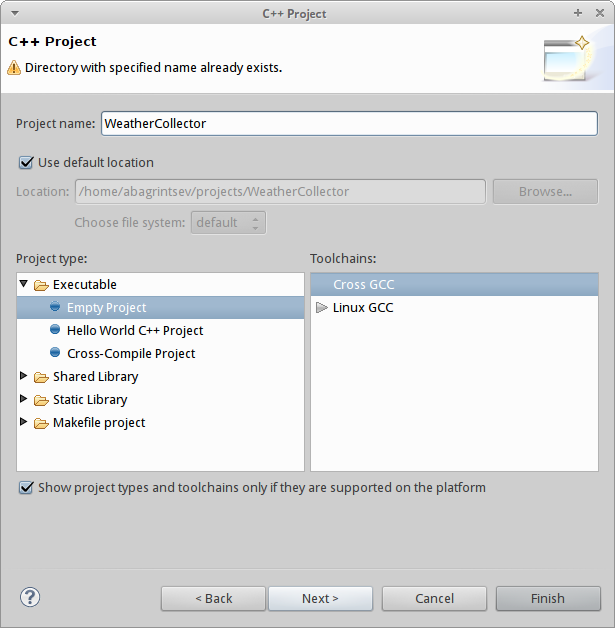Image resolution: width=615 pixels, height=628 pixels.
Task: Click the Shared Library folder icon
Action: tap(41, 377)
